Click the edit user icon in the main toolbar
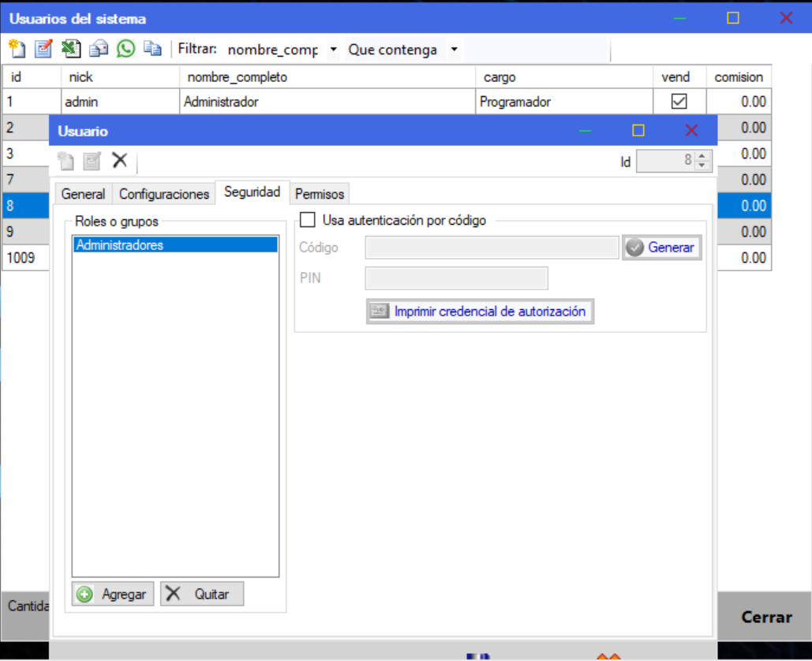 coord(43,49)
